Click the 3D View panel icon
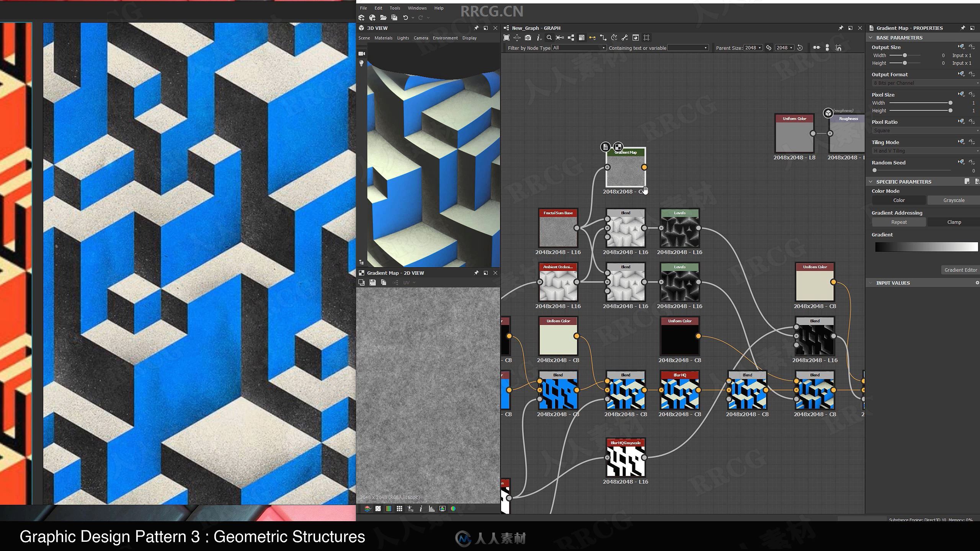 361,28
